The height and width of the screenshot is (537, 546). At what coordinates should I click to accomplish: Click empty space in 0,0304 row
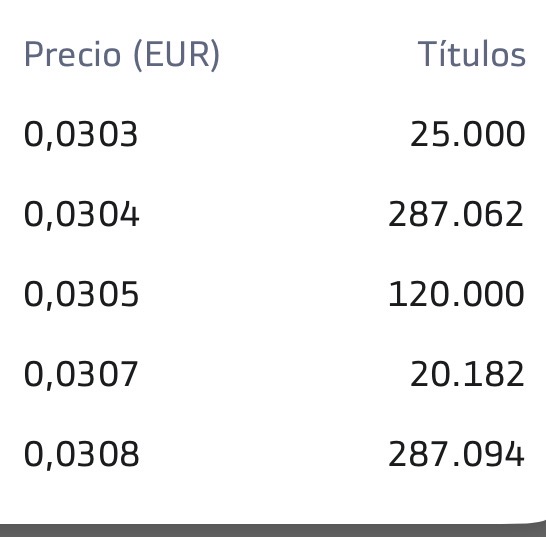pos(265,215)
